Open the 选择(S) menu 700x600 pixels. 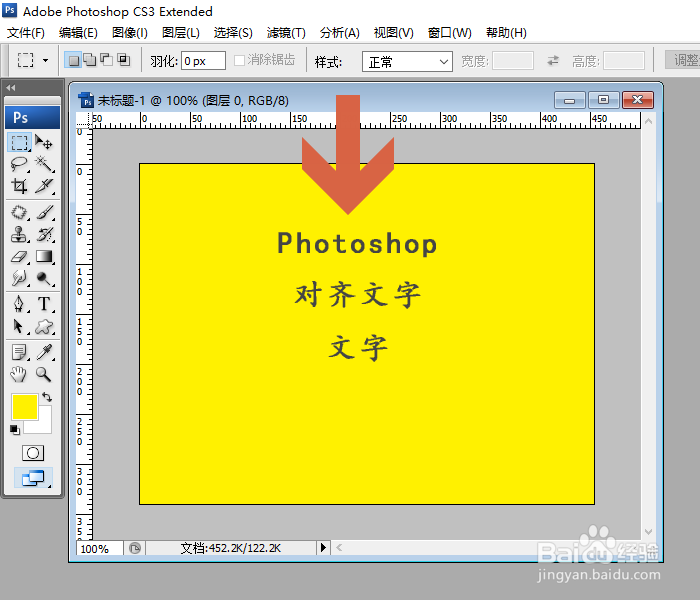pos(233,33)
